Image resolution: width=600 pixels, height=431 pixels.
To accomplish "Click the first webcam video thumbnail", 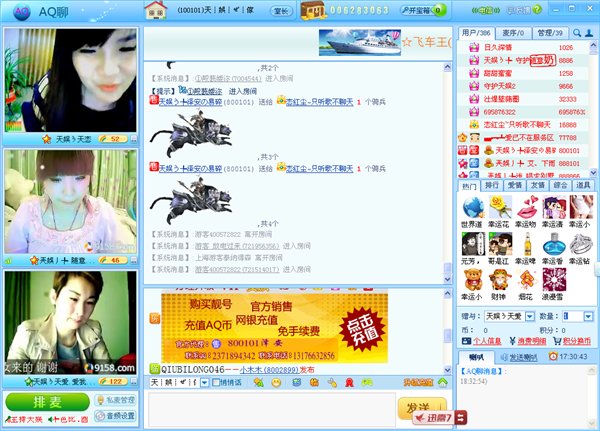I will (70, 80).
